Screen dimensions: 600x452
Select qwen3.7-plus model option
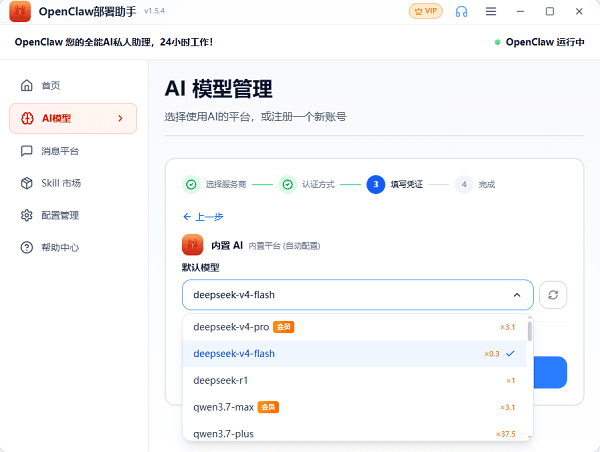click(355, 434)
